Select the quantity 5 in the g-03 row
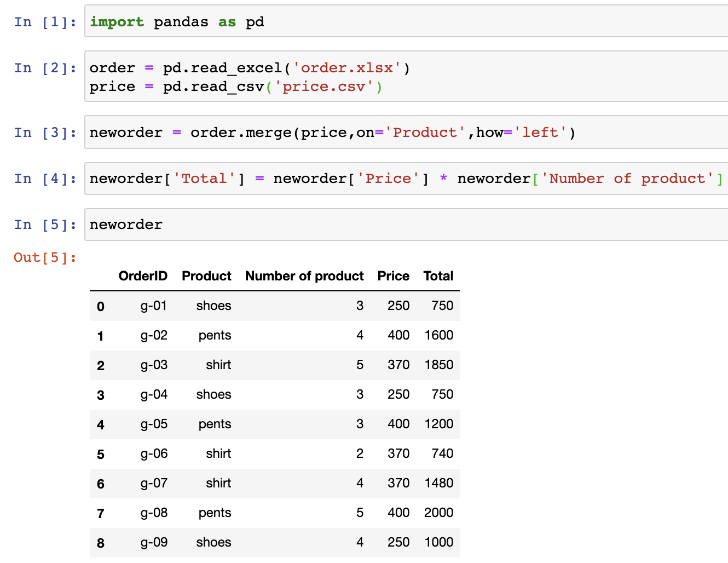Screen dimensions: 728x563 click(360, 365)
